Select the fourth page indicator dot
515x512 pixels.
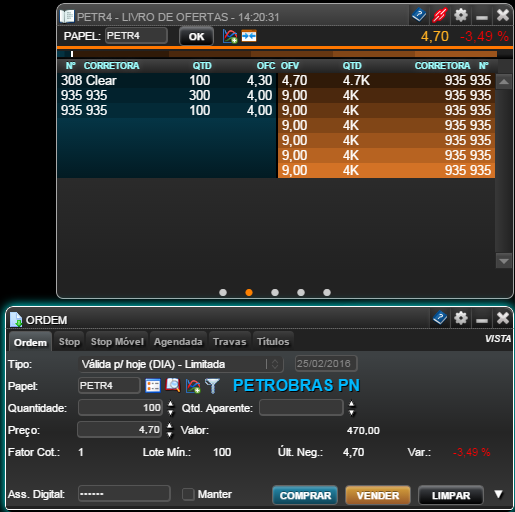pos(301,292)
